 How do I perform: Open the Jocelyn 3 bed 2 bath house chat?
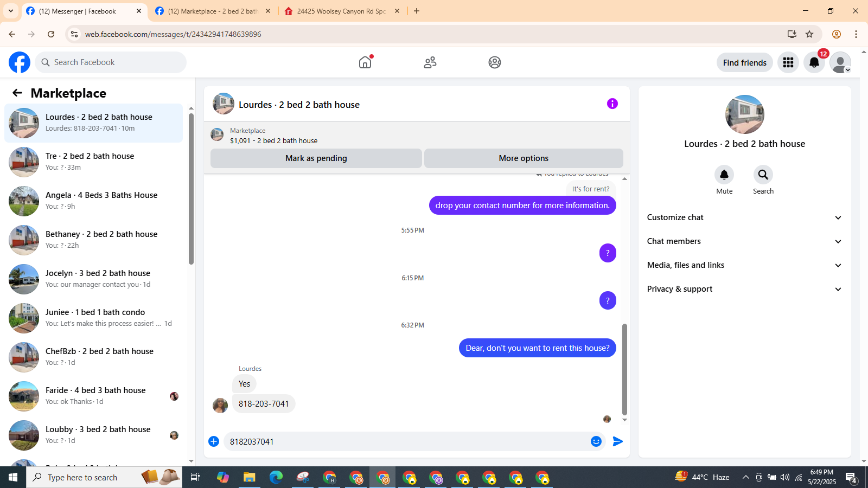(x=93, y=279)
